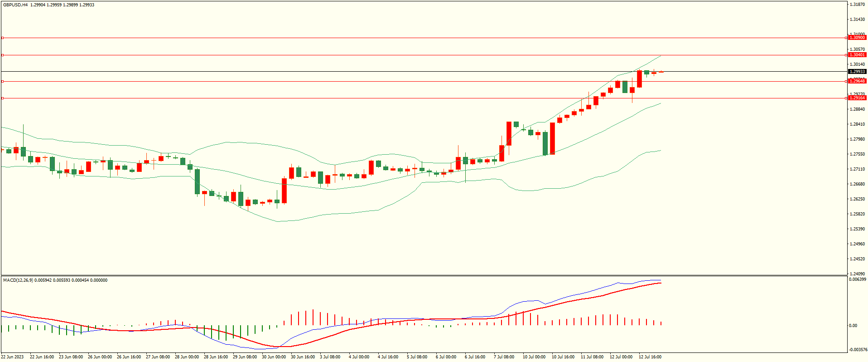The height and width of the screenshot is (362, 868).
Task: Click the -0.003576 MACD scale label
Action: (857, 350)
